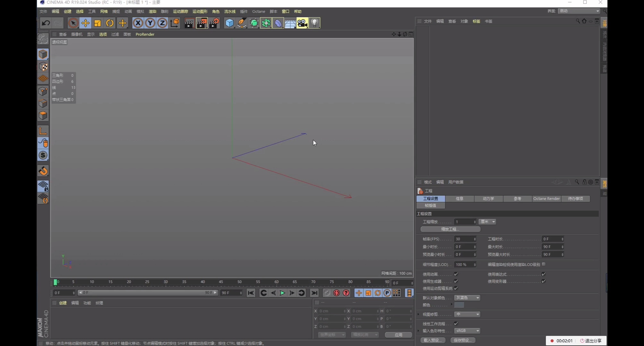Disable the 使用生成器 checkbox

coord(456,281)
